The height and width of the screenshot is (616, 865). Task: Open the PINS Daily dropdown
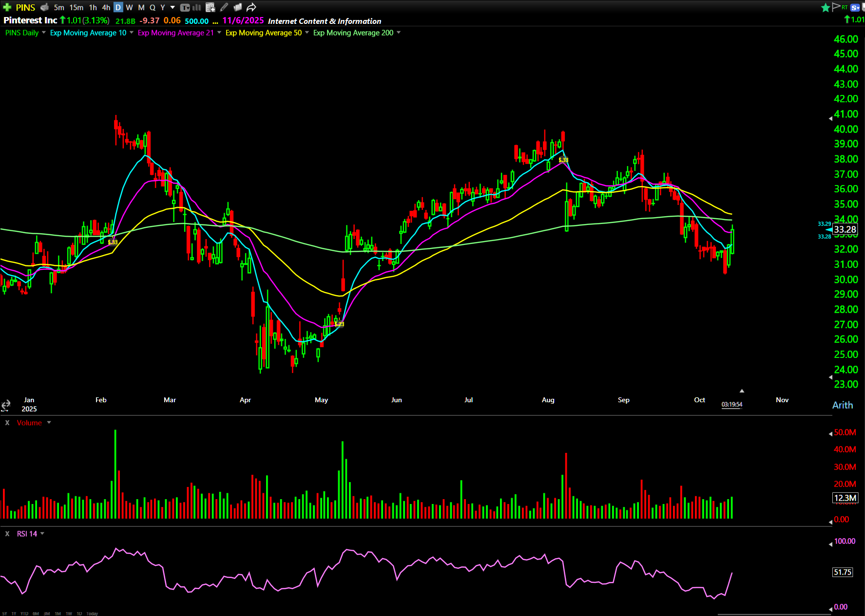click(x=44, y=33)
